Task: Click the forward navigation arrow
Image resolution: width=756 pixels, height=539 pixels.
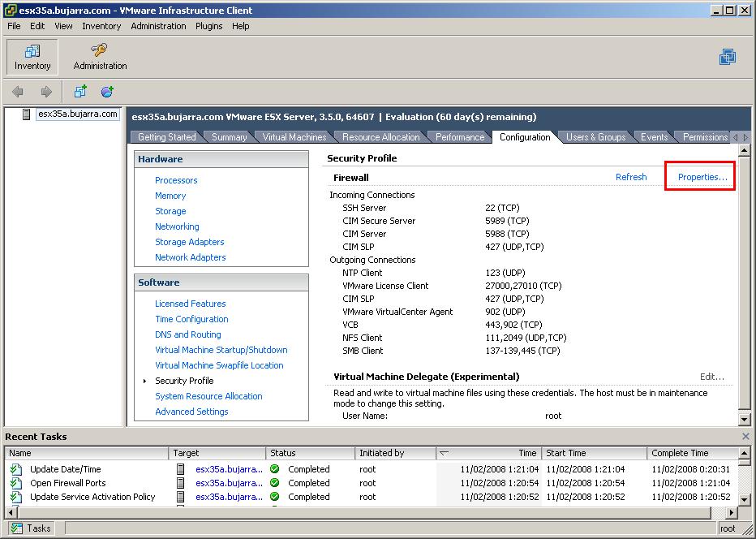Action: point(46,91)
